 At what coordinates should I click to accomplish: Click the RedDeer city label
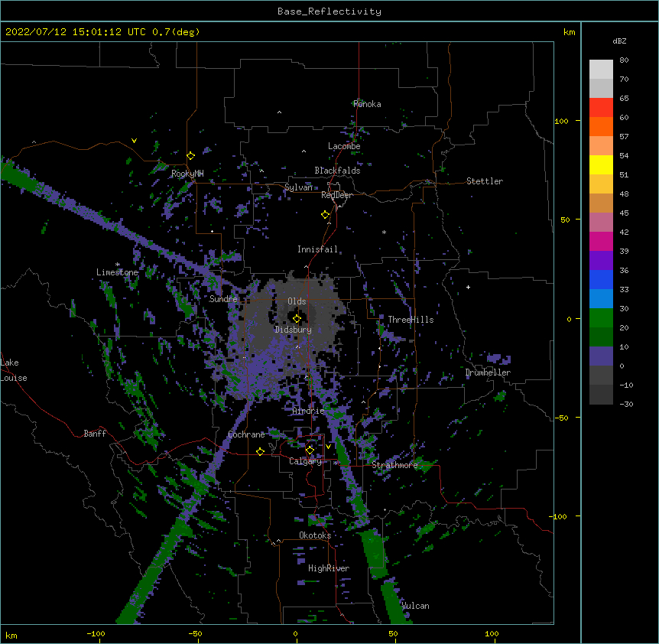click(336, 195)
